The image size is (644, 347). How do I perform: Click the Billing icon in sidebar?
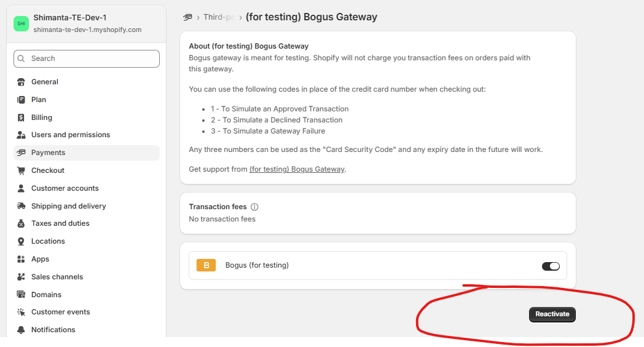(x=22, y=118)
